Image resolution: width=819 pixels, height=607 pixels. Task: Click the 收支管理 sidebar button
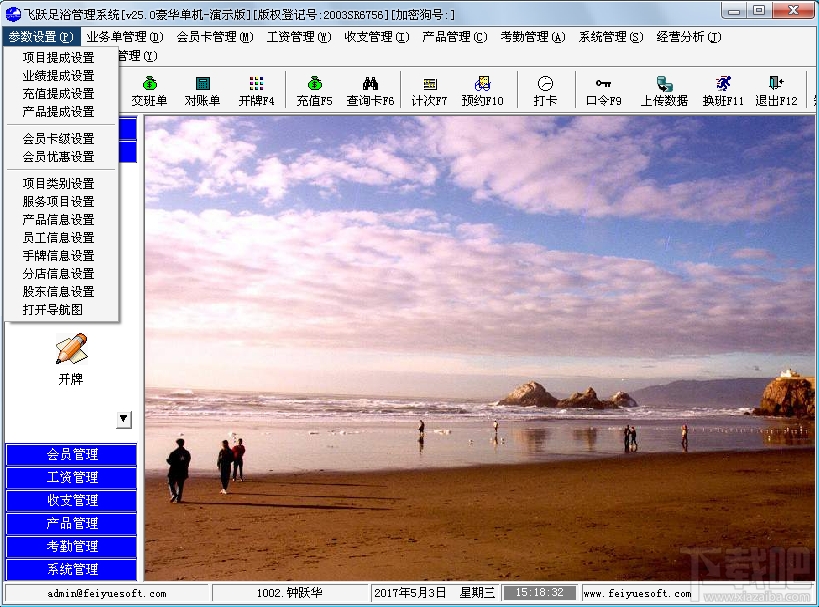pos(72,500)
